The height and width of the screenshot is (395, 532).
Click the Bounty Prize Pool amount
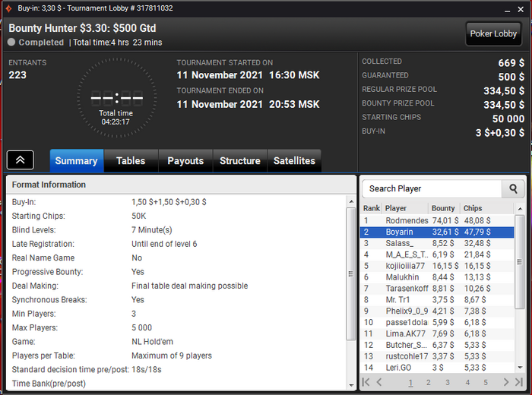504,105
